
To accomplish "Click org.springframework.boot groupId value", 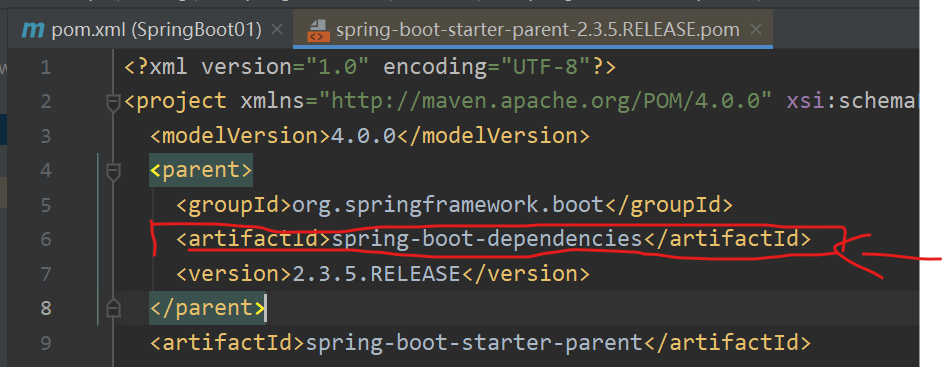I will [448, 205].
